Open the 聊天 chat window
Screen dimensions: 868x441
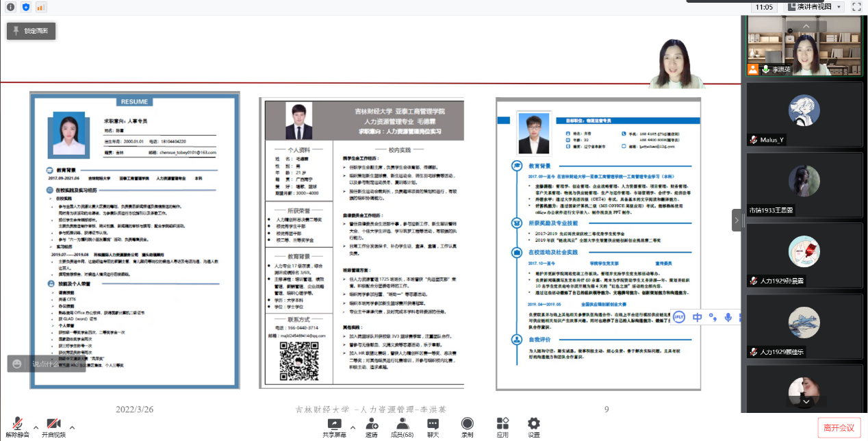tap(433, 428)
